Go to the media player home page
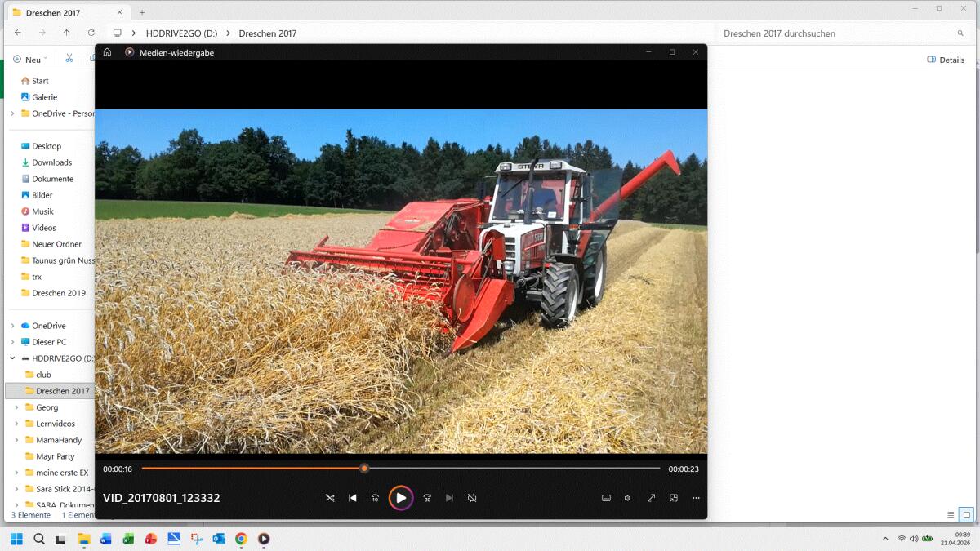The width and height of the screenshot is (980, 551). [107, 52]
